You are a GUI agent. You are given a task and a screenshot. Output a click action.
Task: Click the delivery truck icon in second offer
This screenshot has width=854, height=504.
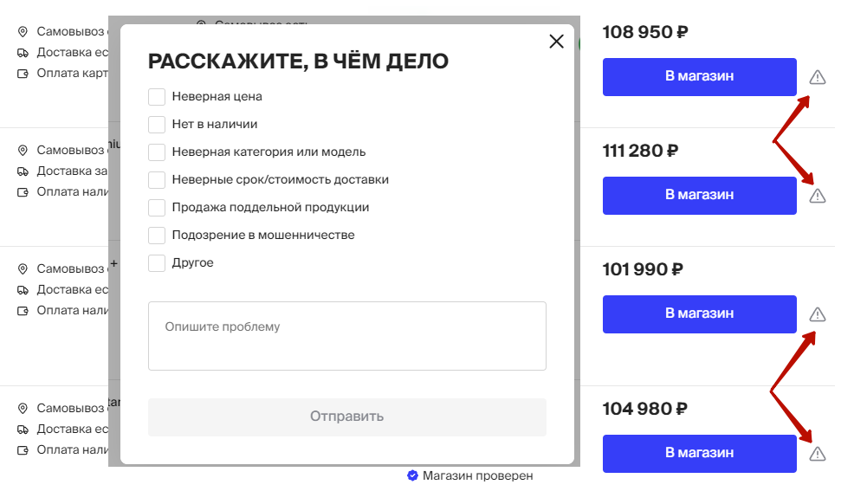coord(23,171)
